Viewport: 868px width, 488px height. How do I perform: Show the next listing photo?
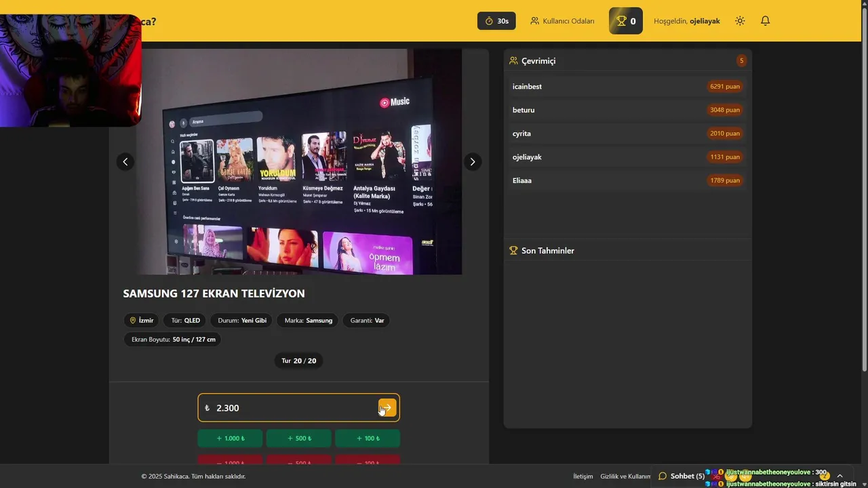473,161
